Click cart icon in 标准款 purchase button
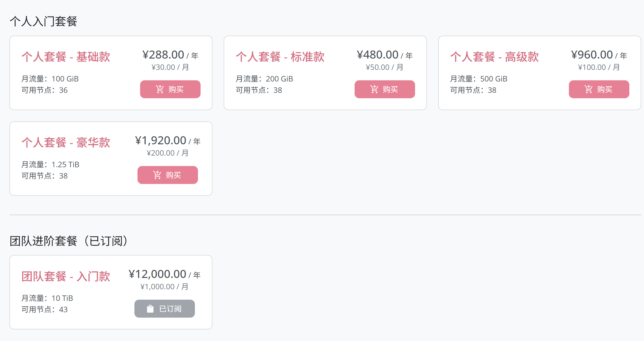Screen dimensions: 644x341 374,89
